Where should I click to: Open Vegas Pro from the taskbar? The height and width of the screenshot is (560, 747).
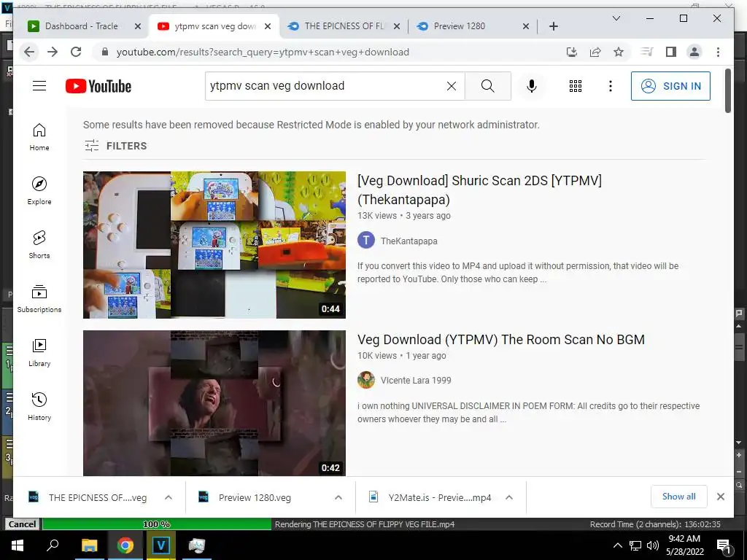tap(160, 545)
